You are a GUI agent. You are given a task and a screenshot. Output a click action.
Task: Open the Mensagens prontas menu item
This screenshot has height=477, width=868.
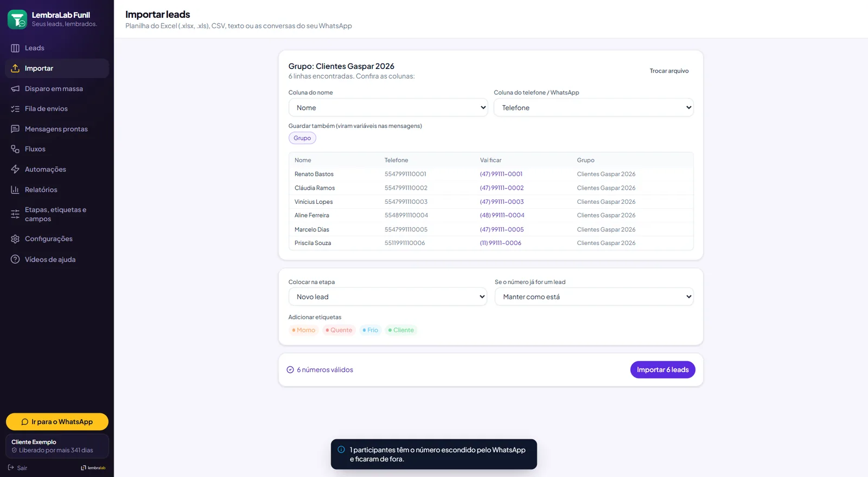tap(57, 129)
